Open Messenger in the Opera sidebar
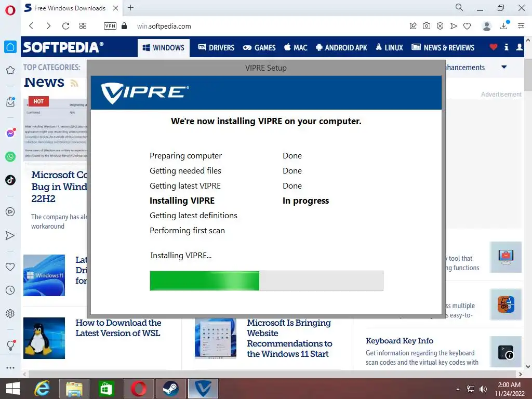 (x=10, y=133)
